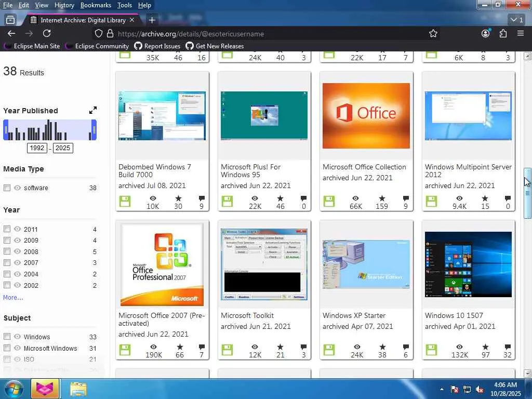Open the View menu
The image size is (532, 399).
42,5
